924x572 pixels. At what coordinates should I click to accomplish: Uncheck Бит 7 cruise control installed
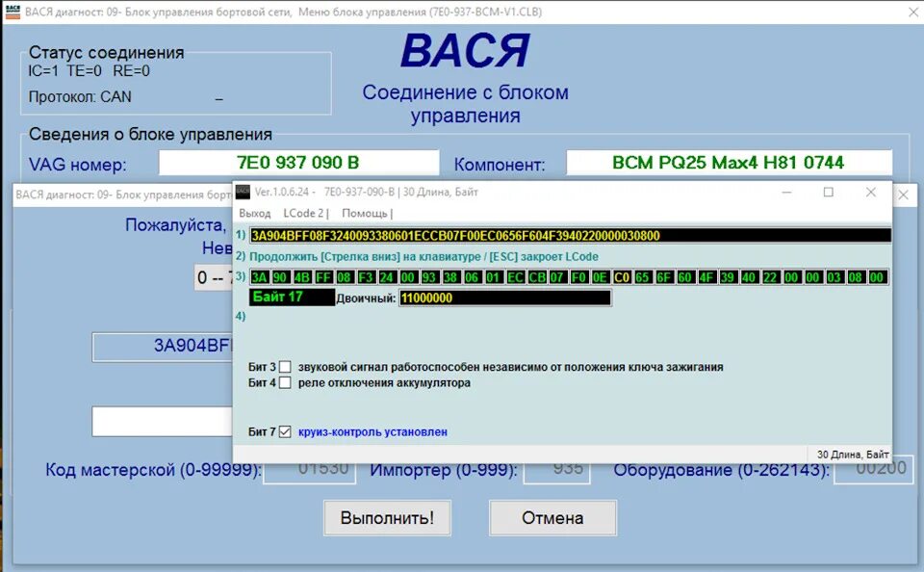coord(285,431)
